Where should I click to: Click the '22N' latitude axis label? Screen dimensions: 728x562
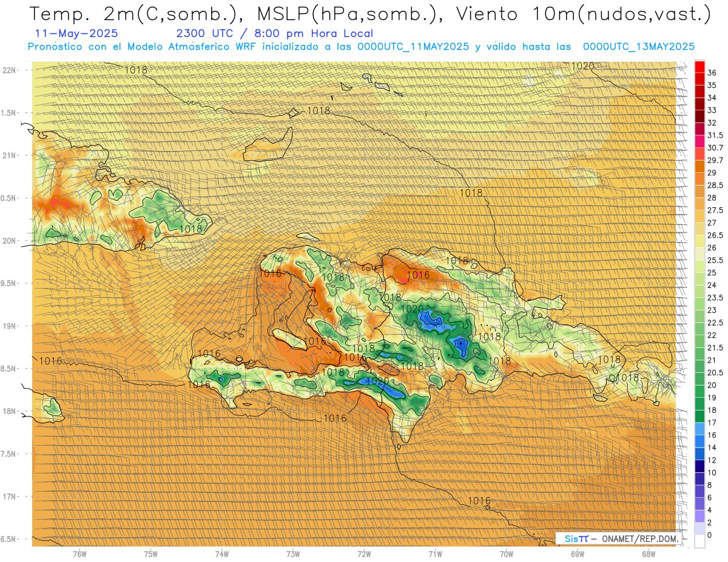[x=8, y=70]
